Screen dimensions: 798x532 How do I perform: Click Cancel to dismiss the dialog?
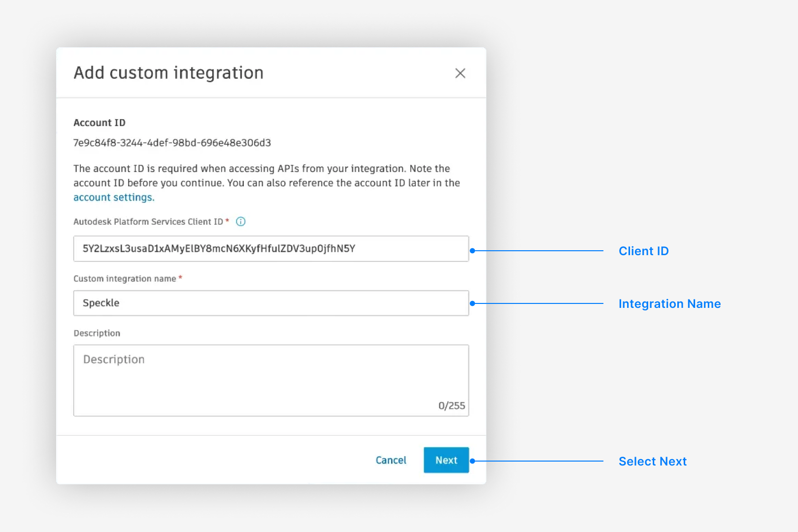click(391, 460)
